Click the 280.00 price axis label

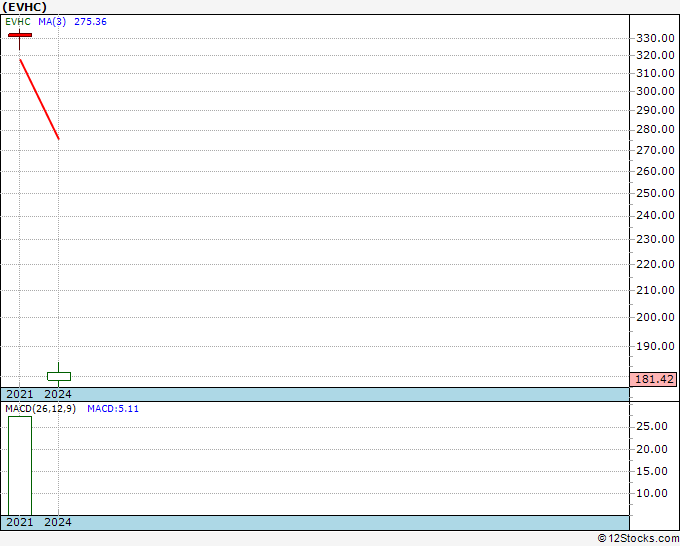coord(655,129)
